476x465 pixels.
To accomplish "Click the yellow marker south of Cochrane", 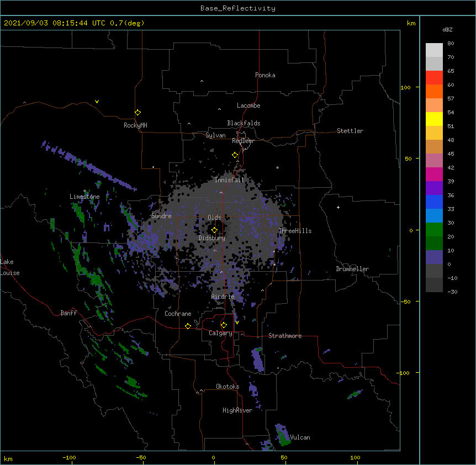I will click(188, 326).
